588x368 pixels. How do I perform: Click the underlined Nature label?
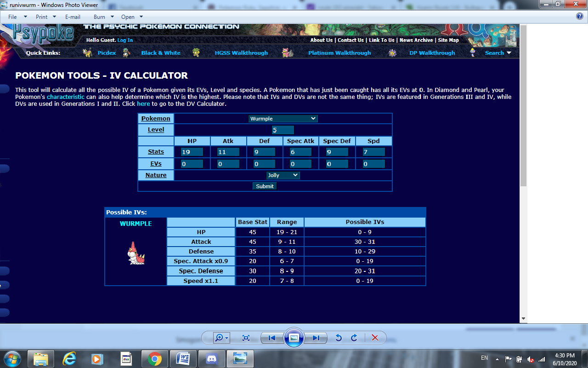click(156, 175)
